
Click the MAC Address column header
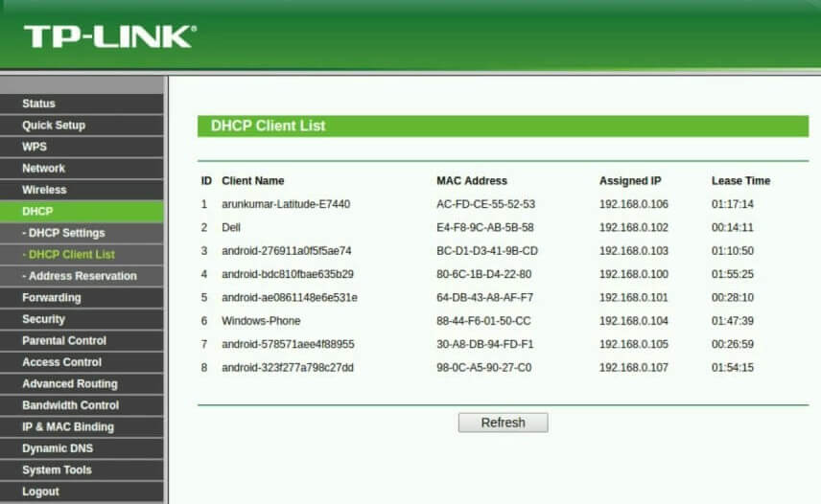(472, 181)
